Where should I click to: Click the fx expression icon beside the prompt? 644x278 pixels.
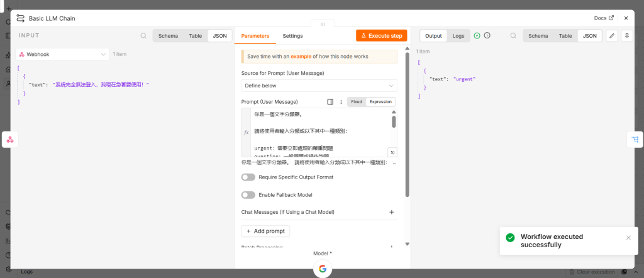[x=247, y=133]
